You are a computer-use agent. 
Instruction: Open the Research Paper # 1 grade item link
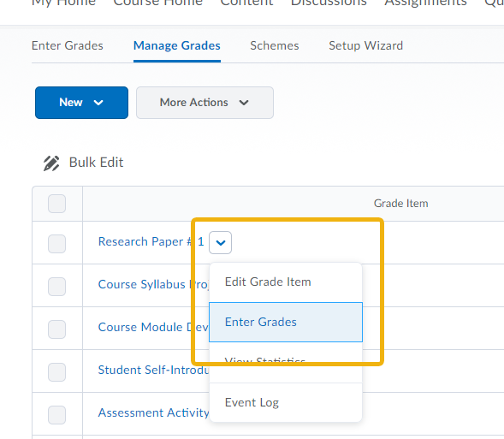coord(151,241)
